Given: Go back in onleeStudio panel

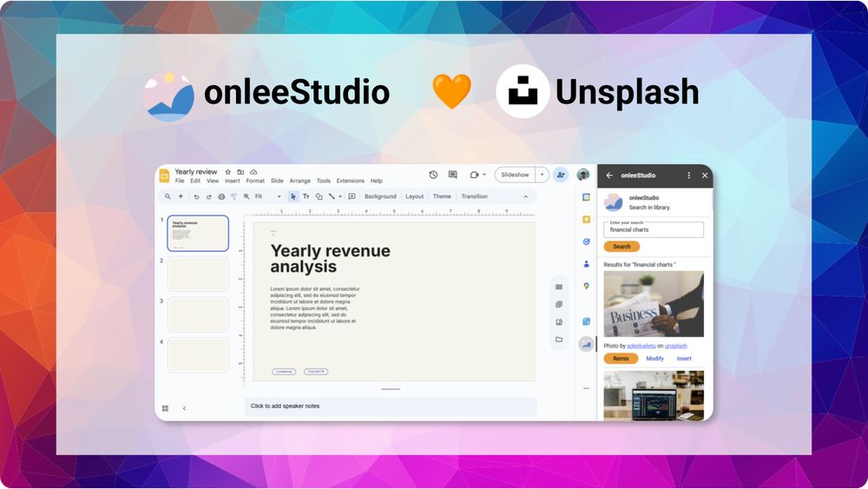Looking at the screenshot, I should (609, 175).
